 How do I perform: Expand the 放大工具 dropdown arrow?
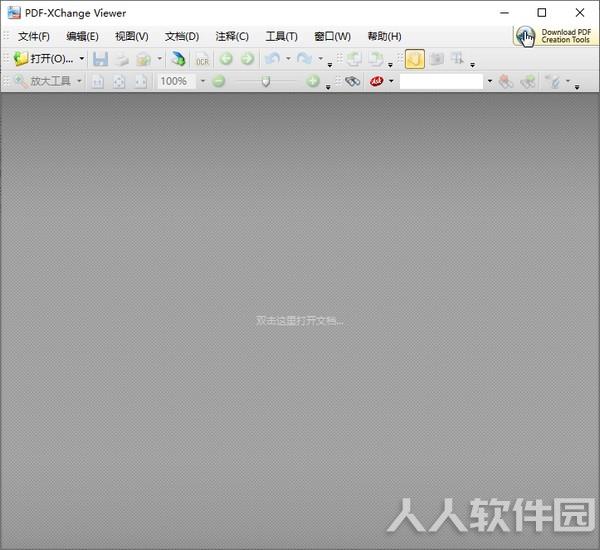[79, 81]
